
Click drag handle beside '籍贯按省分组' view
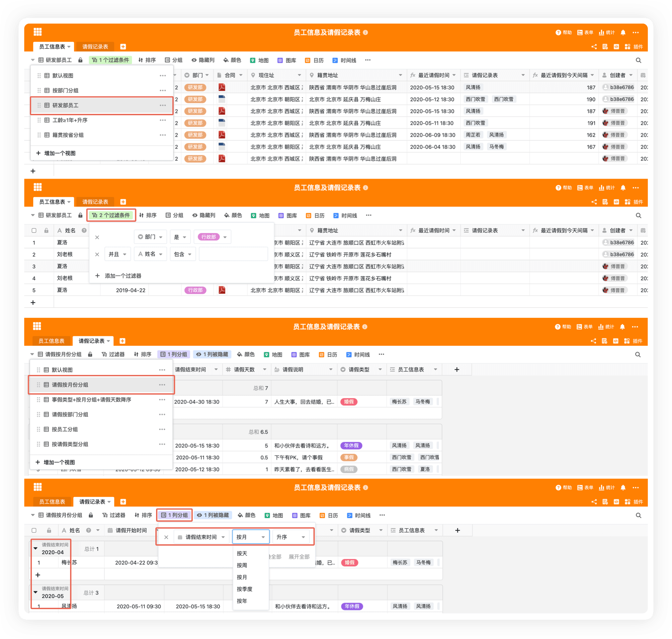39,135
